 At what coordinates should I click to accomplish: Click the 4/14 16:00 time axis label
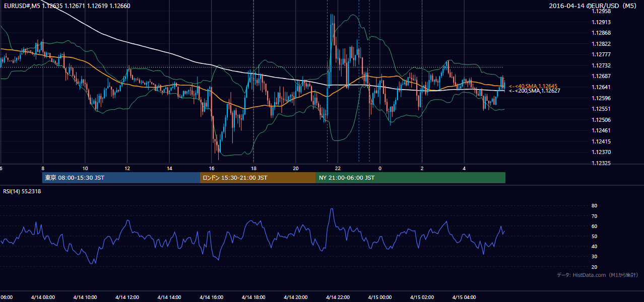pos(211,297)
